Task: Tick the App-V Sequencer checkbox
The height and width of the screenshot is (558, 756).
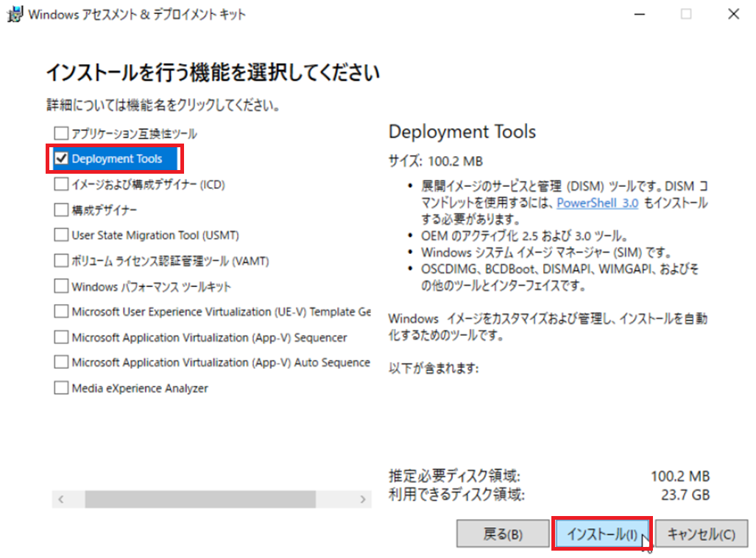Action: pos(61,337)
